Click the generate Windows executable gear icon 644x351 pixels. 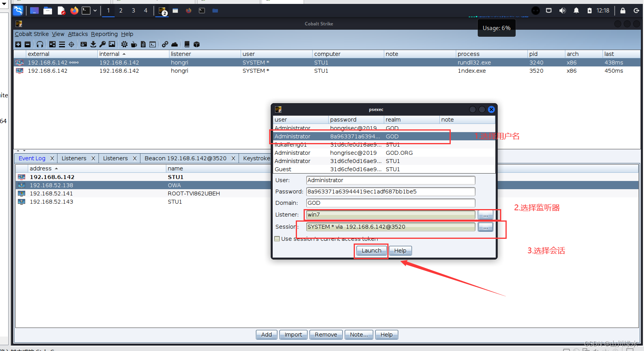[124, 45]
